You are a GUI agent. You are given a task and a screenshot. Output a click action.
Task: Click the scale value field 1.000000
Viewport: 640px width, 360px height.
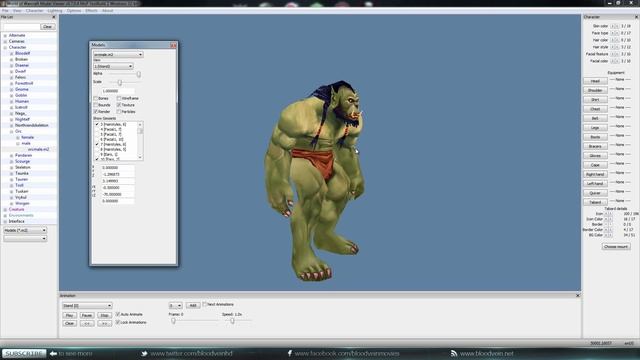(x=118, y=91)
